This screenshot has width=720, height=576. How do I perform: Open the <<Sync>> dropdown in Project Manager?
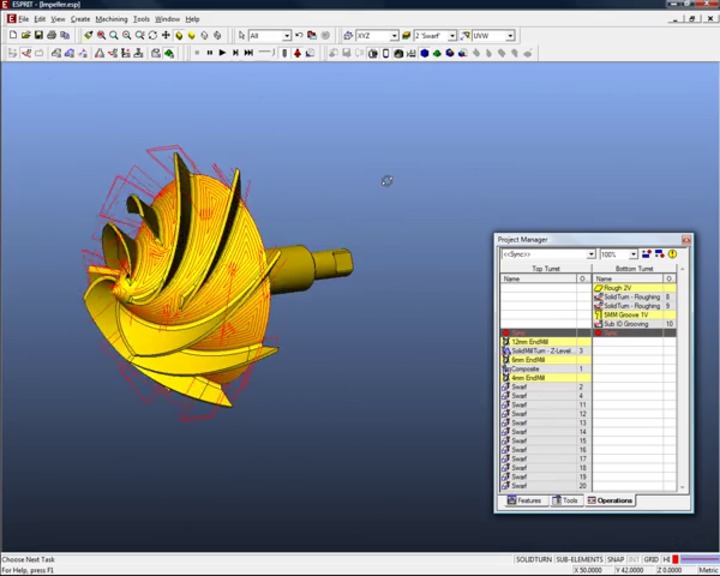[590, 254]
